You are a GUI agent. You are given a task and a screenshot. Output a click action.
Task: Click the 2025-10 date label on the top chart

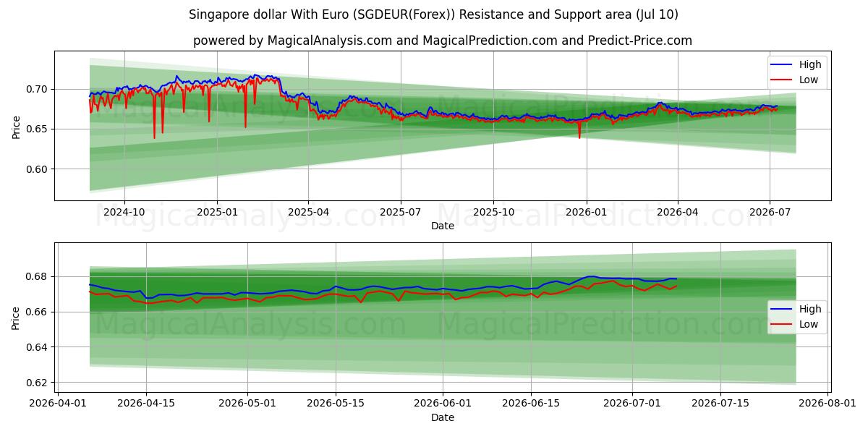(x=493, y=212)
